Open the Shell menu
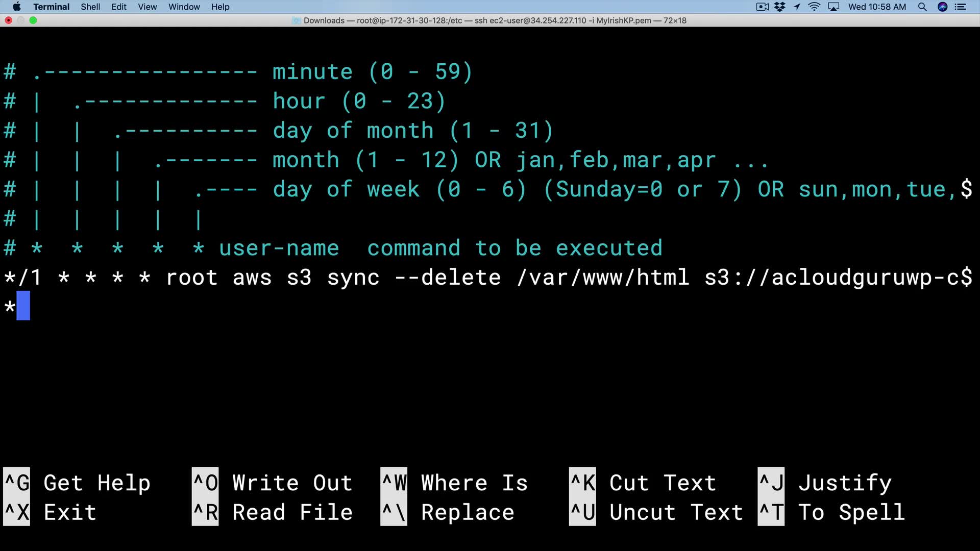Screen dimensions: 980x551 pos(90,7)
